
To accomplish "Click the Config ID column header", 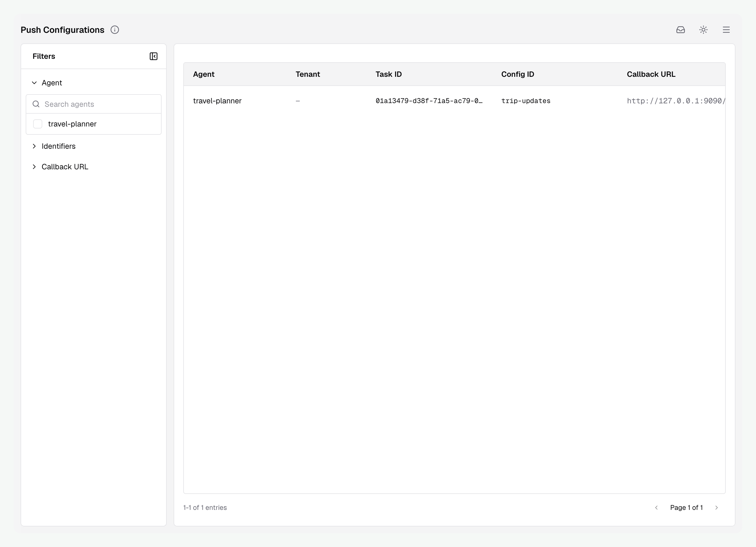I will [x=518, y=74].
